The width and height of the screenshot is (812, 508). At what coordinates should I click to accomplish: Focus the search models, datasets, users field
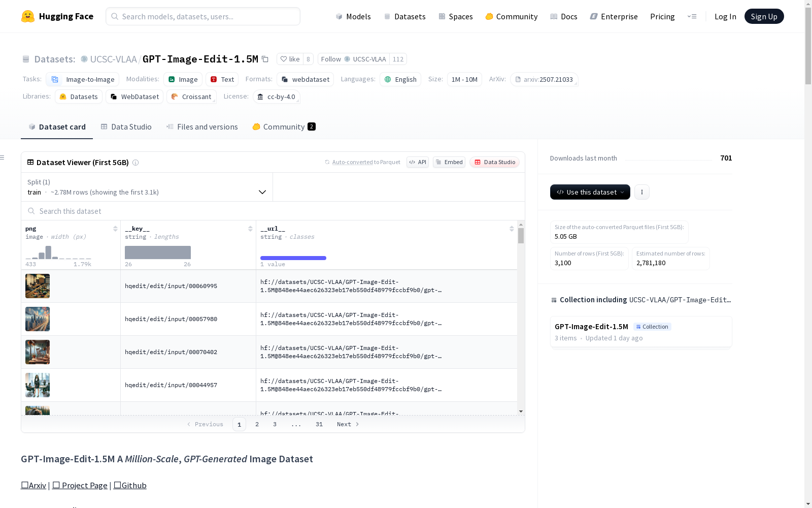(203, 16)
